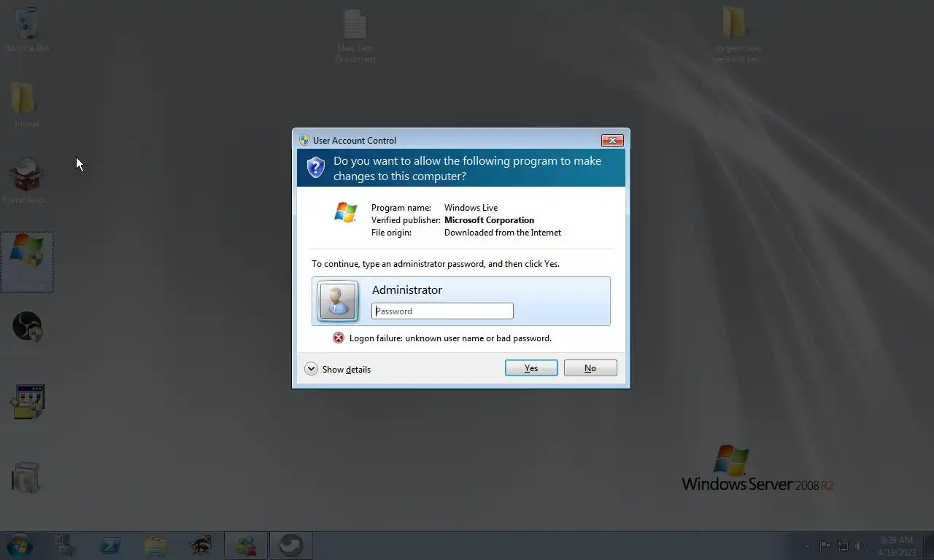Select the New Text Document desktop icon
Image resolution: width=934 pixels, height=560 pixels.
point(355,36)
